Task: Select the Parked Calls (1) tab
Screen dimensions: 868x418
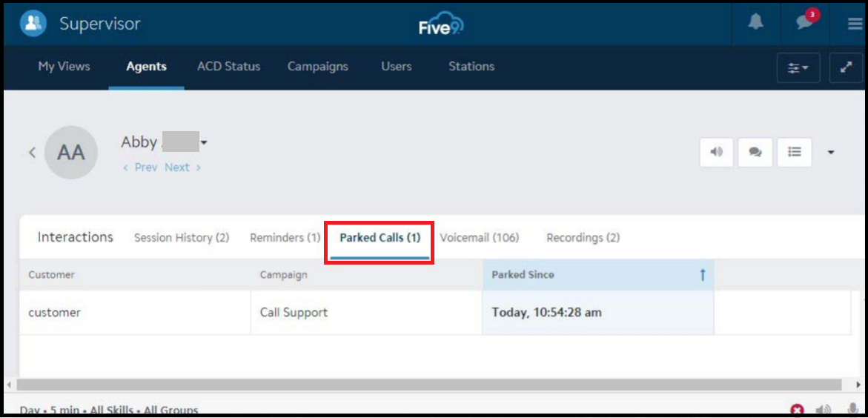Action: (380, 237)
